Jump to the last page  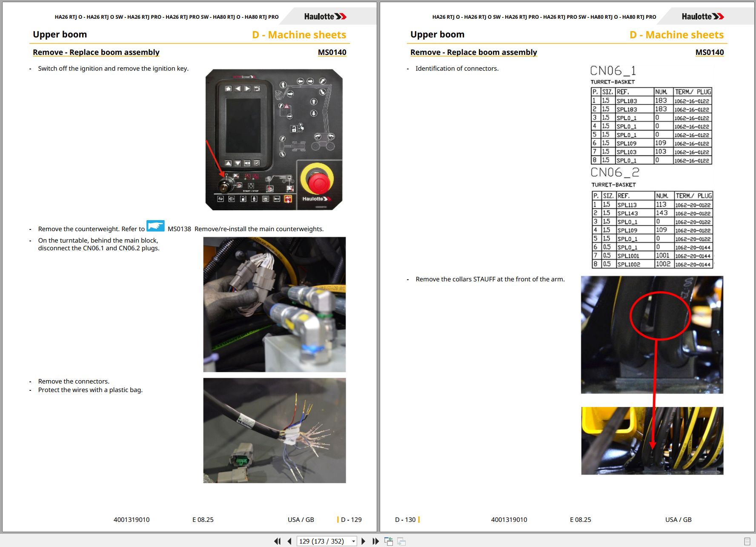375,541
